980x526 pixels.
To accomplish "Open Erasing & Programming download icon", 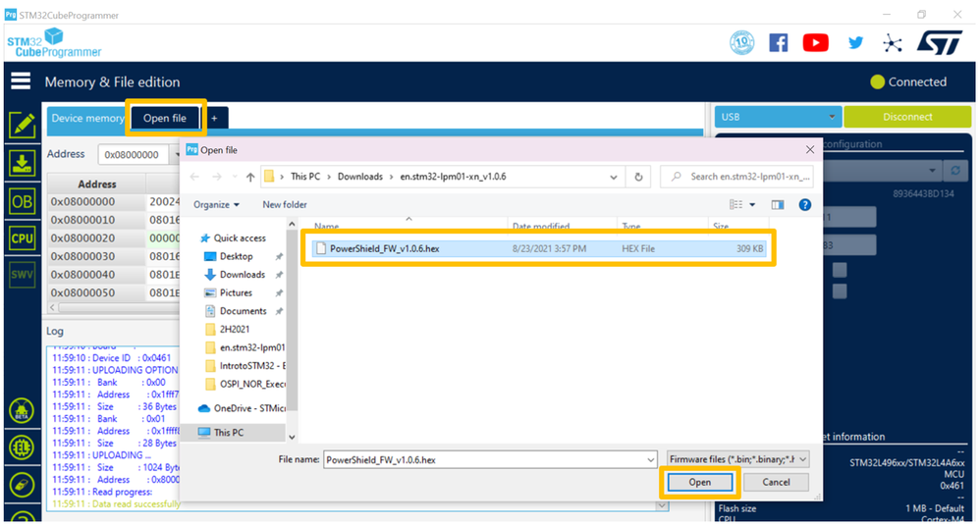I will pos(22,164).
